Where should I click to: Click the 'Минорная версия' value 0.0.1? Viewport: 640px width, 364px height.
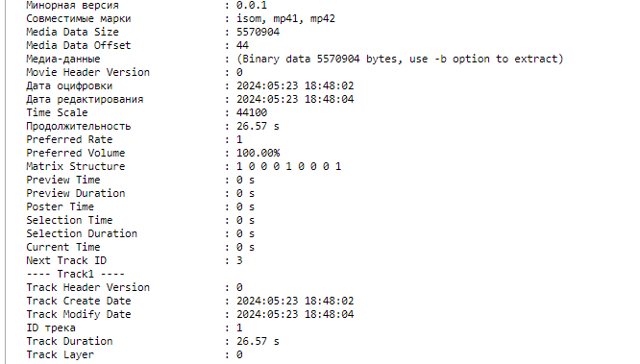(252, 6)
